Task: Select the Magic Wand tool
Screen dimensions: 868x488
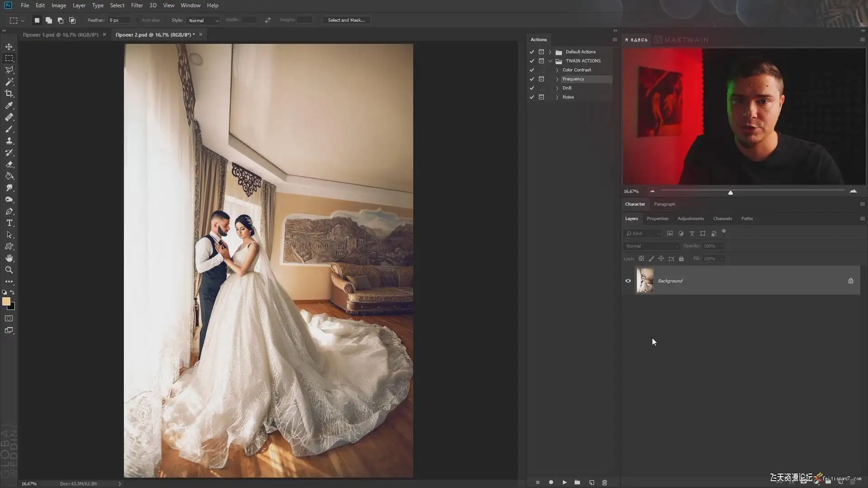Action: click(x=9, y=82)
